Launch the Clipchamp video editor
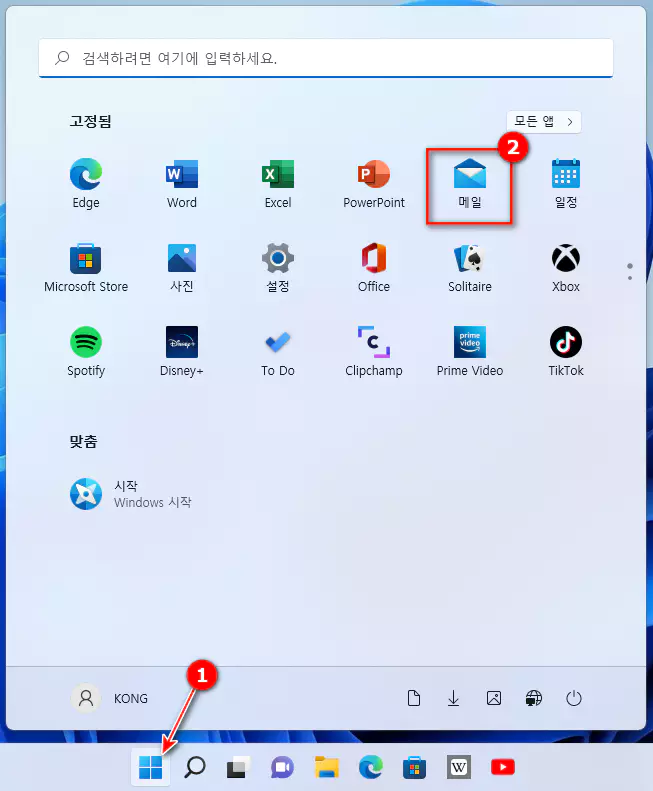The image size is (653, 791). 373,352
